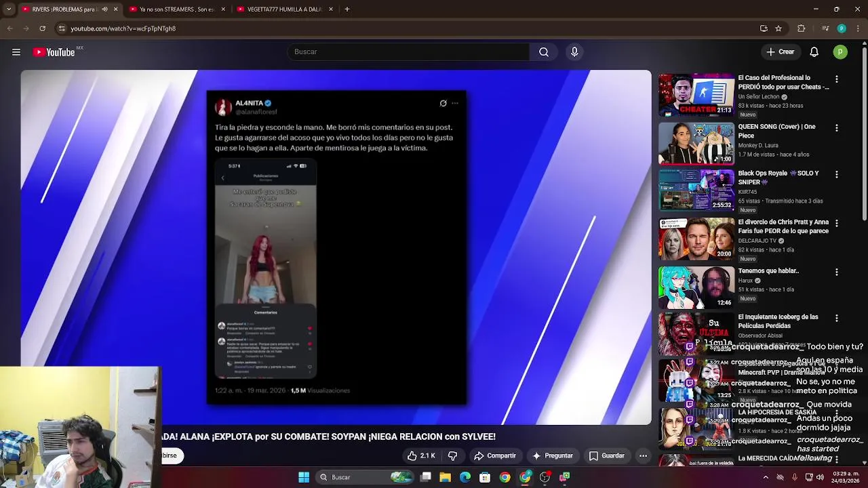Start voice search with microphone icon
This screenshot has height=488, width=868.
pyautogui.click(x=574, y=52)
